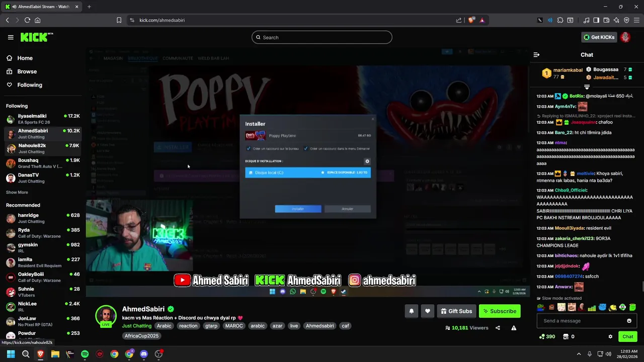Open Discord from the taskbar
The width and height of the screenshot is (644, 362).
(x=144, y=354)
